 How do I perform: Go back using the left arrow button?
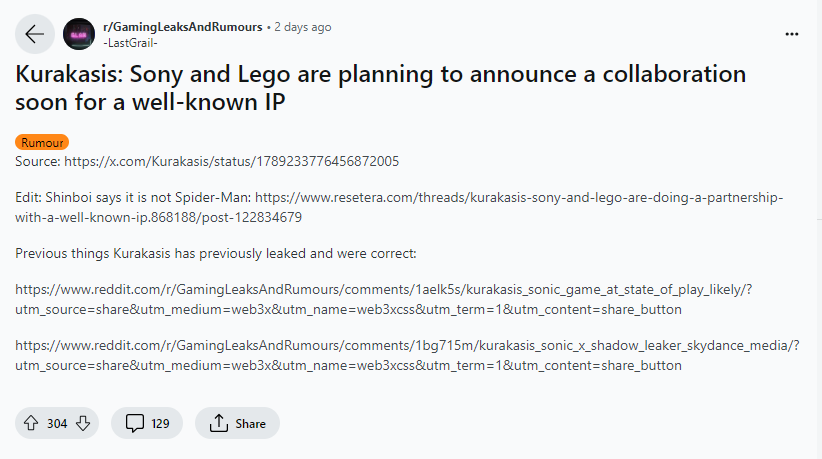34,34
